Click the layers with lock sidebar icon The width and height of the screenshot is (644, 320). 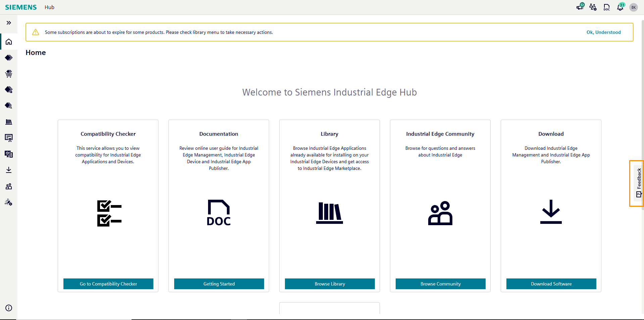tap(9, 89)
